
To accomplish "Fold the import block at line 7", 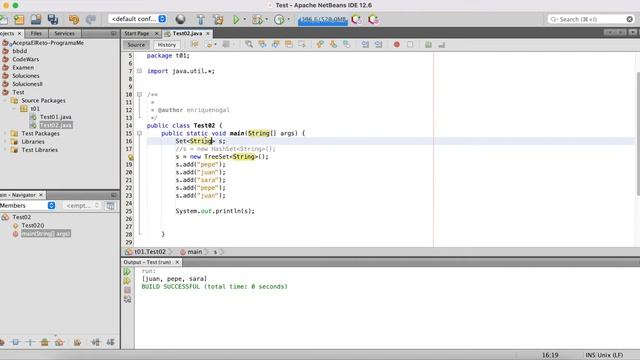I will (x=139, y=71).
